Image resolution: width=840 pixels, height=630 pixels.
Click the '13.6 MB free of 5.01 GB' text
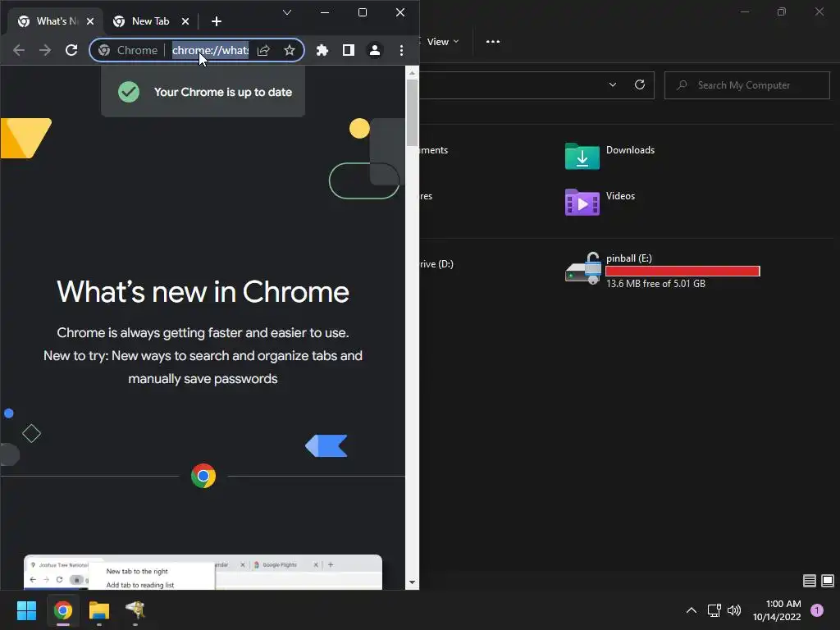tap(655, 284)
